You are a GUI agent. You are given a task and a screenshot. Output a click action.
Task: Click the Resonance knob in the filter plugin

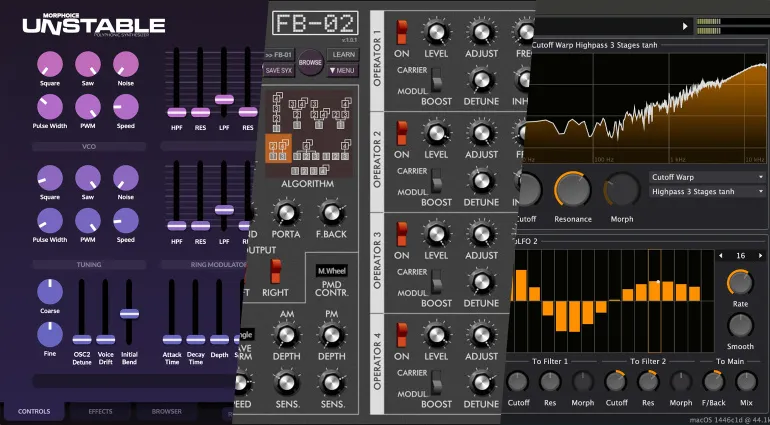tap(573, 190)
